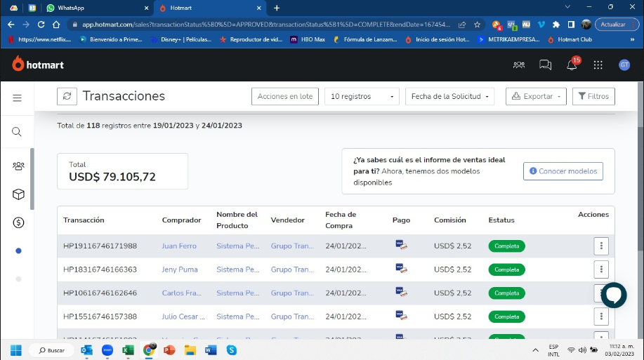Open Excel from the taskbar
The height and width of the screenshot is (360, 644).
click(128, 350)
